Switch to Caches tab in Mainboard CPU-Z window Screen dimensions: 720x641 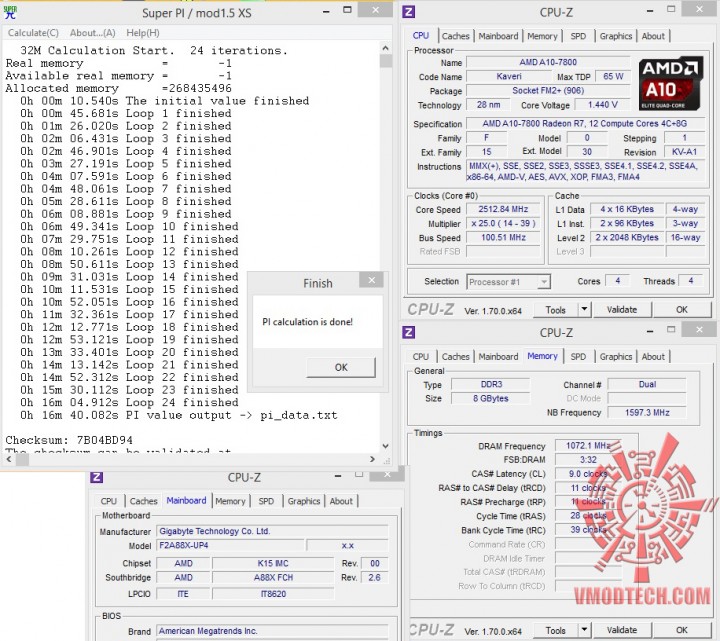[143, 501]
